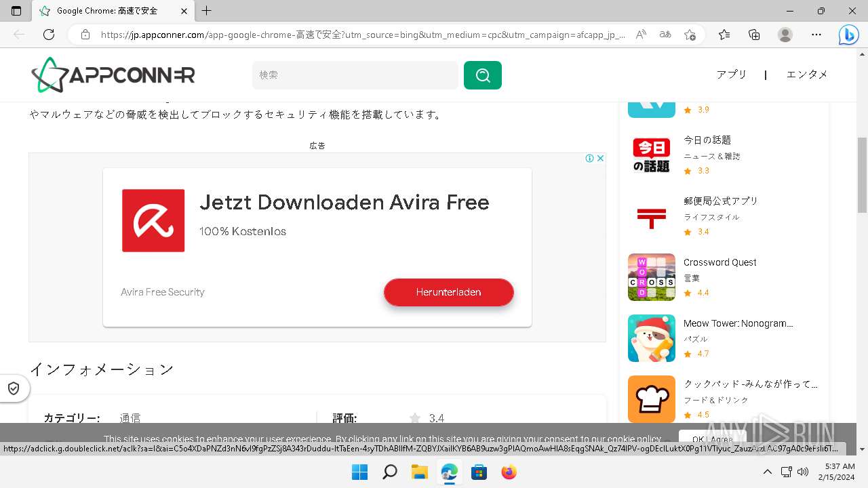Open the Meow Tower: Nonogram title link
The height and width of the screenshot is (488, 868).
(x=738, y=323)
